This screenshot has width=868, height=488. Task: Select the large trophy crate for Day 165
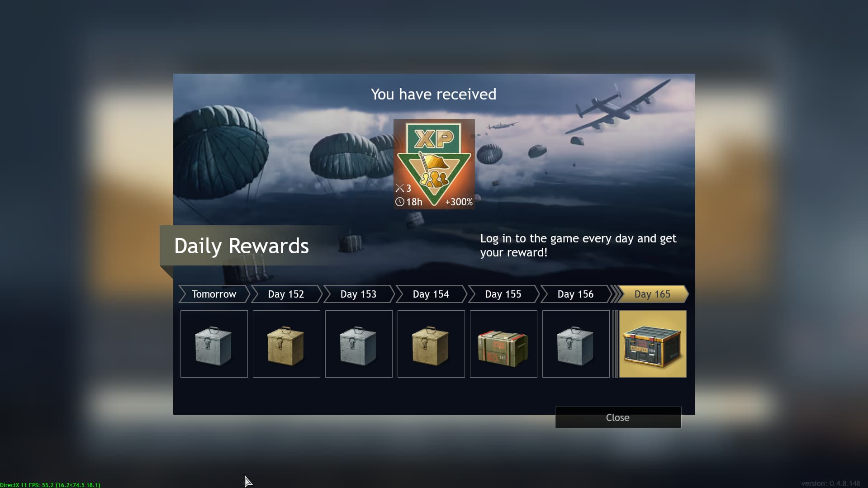[653, 344]
